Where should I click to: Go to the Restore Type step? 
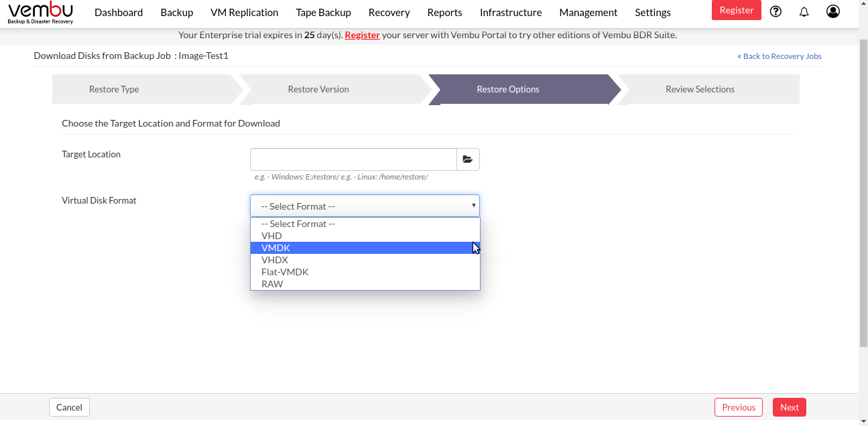(x=114, y=89)
